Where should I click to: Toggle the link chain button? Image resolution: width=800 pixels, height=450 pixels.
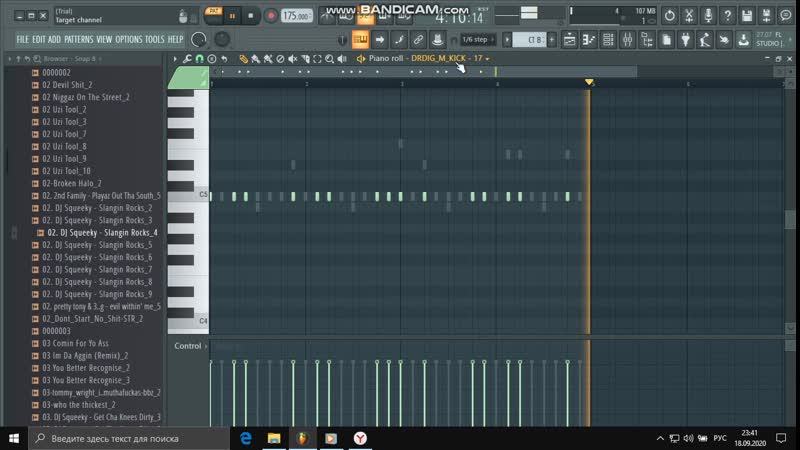tap(418, 39)
